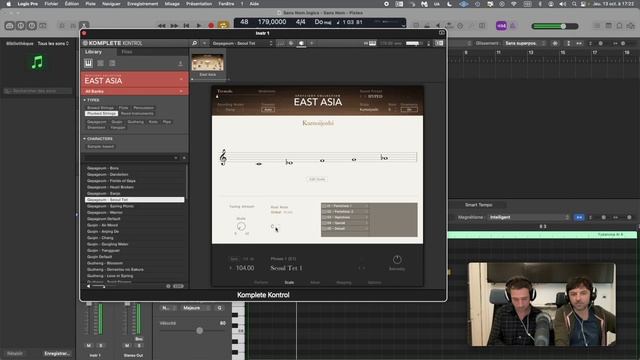Adjust the Intensity knob
Viewport: 640px width, 360px height.
coord(397,260)
